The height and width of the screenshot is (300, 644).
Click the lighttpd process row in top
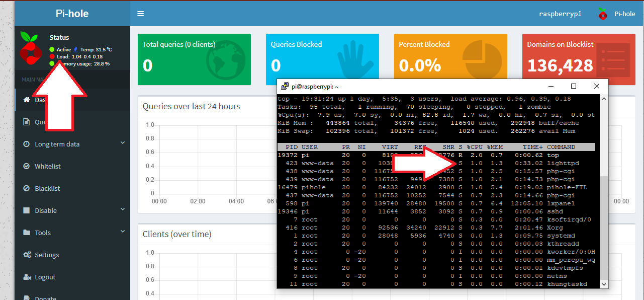436,163
